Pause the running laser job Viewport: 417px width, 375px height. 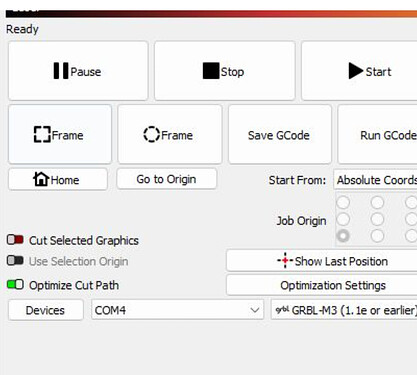[78, 71]
